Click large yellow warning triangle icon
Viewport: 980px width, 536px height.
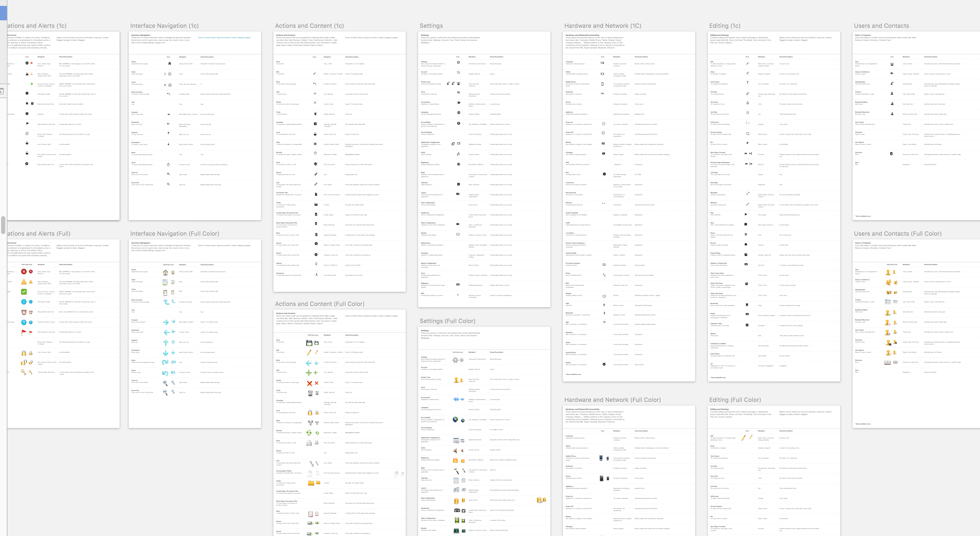pyautogui.click(x=23, y=282)
